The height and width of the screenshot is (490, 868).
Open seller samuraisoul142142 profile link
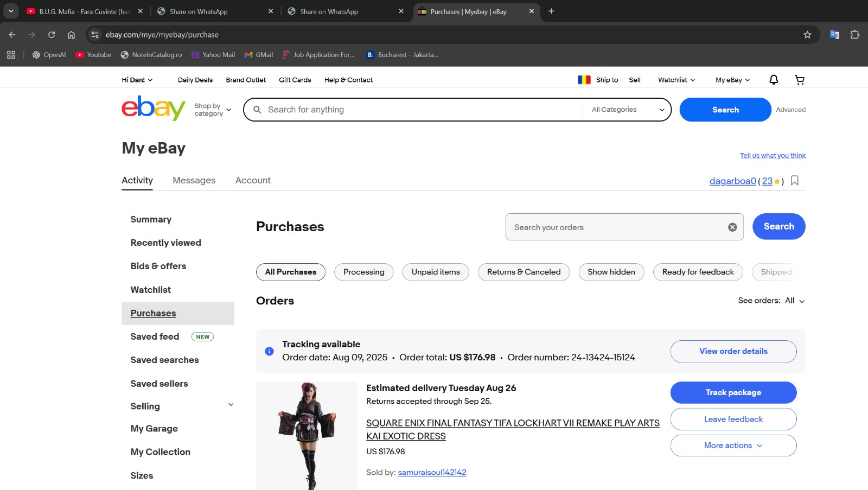pos(432,473)
